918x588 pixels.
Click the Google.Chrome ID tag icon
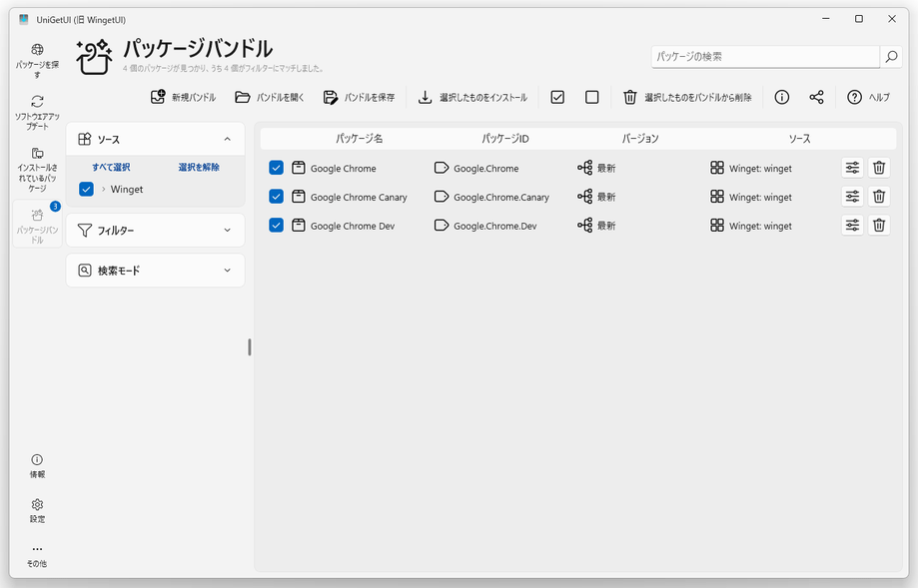(442, 168)
